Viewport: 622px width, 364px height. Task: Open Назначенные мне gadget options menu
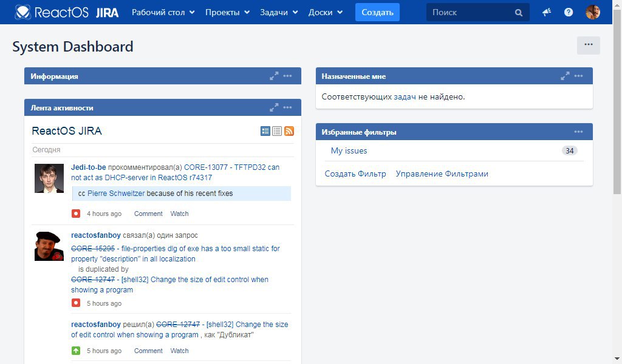tap(579, 76)
